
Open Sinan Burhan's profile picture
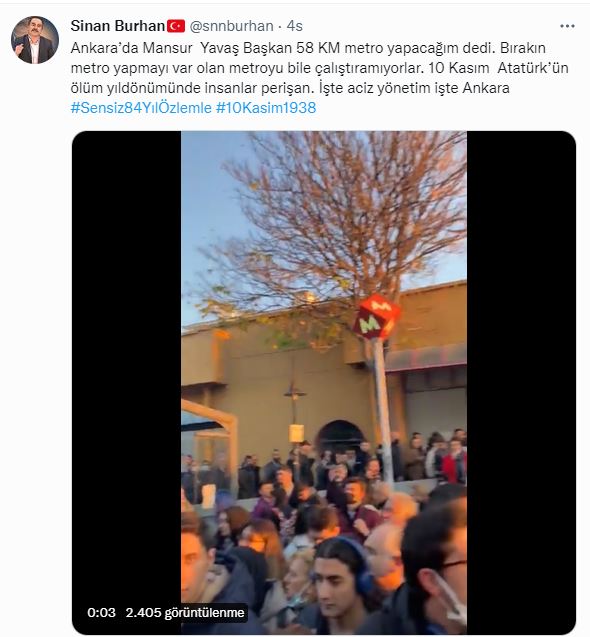[x=35, y=40]
